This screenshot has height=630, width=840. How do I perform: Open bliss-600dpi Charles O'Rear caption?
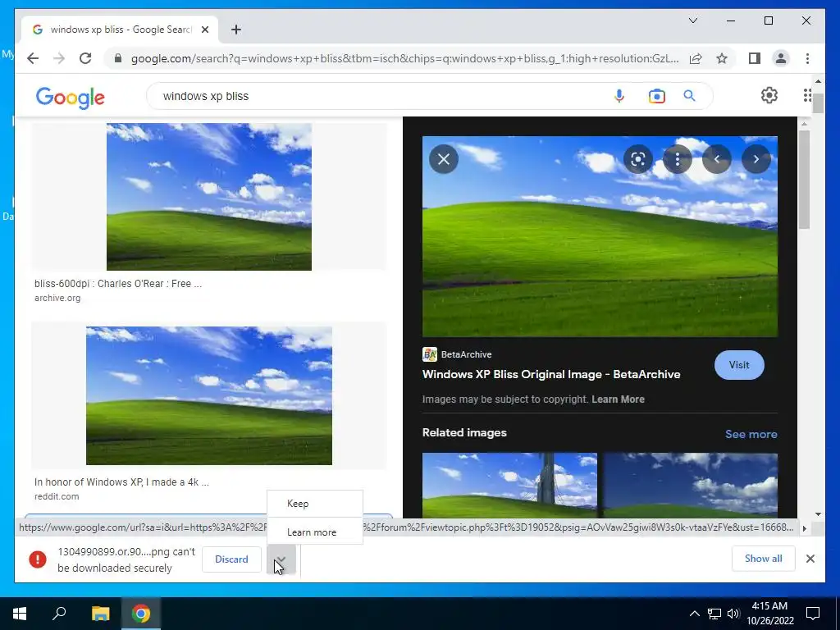pos(118,283)
